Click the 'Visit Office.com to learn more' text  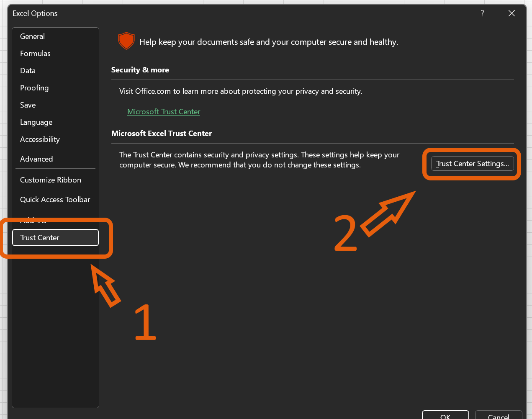click(241, 91)
